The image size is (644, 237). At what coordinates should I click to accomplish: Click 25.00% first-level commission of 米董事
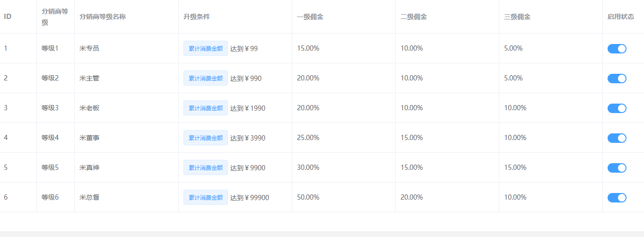(308, 138)
